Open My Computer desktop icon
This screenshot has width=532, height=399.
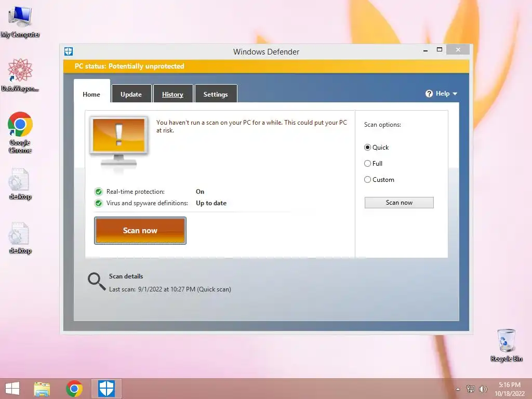coord(20,21)
